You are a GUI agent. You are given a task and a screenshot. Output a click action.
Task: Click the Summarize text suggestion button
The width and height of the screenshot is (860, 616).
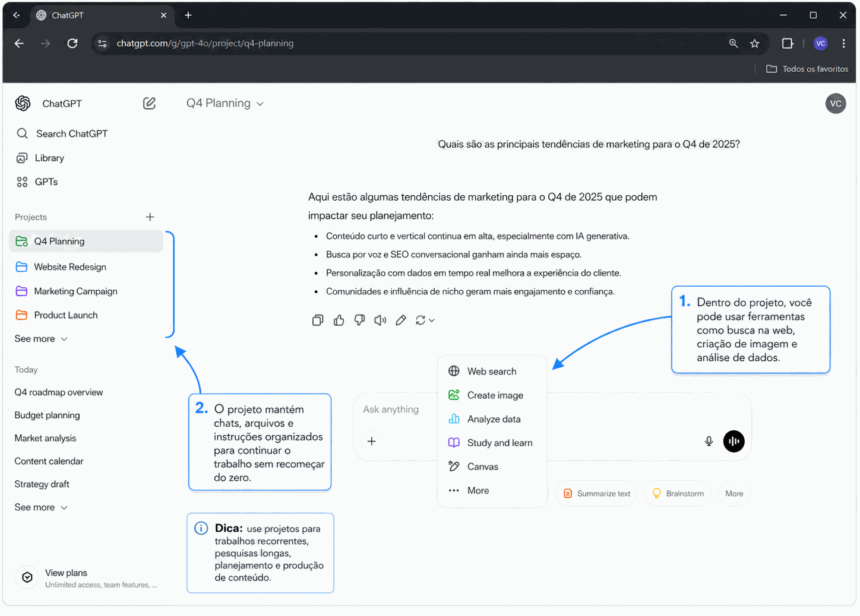[x=596, y=494]
